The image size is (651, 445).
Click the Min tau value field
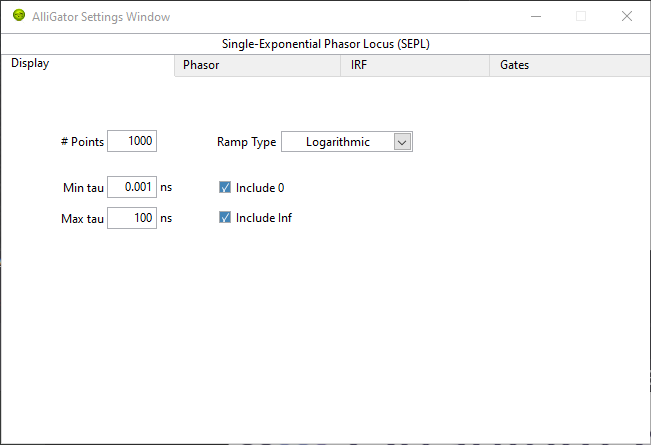132,187
